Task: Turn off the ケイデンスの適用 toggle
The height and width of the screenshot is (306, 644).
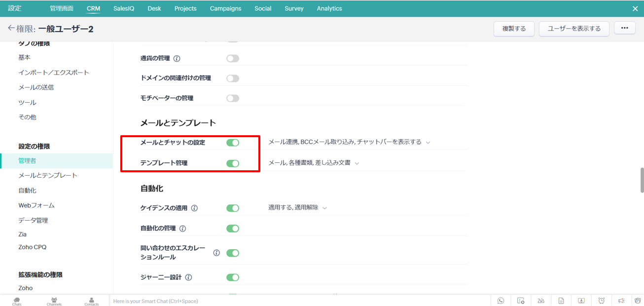Action: 233,208
